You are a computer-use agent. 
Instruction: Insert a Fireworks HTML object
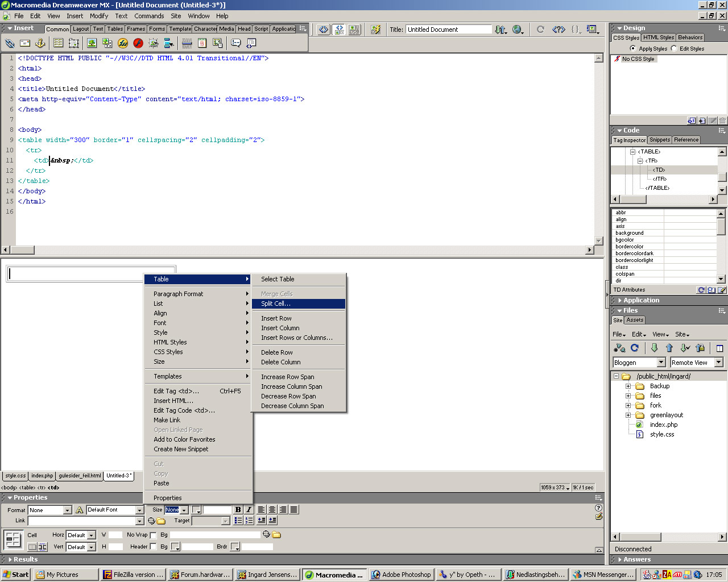123,43
